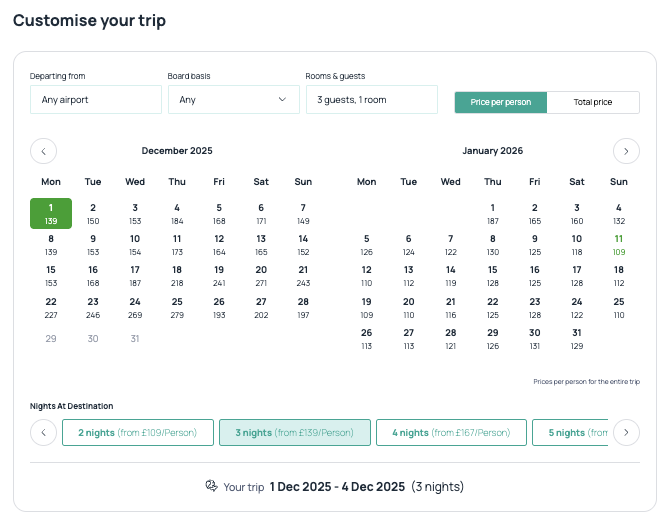668x524 pixels.
Task: Pick 30 January priced 131
Action: pos(535,339)
